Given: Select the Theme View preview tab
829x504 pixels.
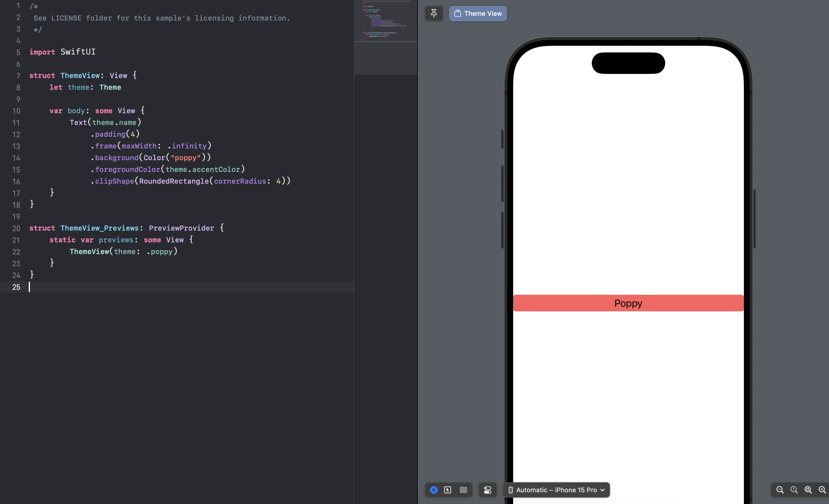Looking at the screenshot, I should tap(478, 13).
